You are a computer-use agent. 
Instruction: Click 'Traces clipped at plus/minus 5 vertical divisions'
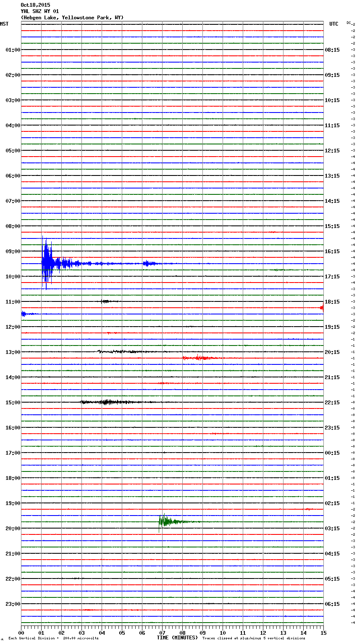coord(254,639)
